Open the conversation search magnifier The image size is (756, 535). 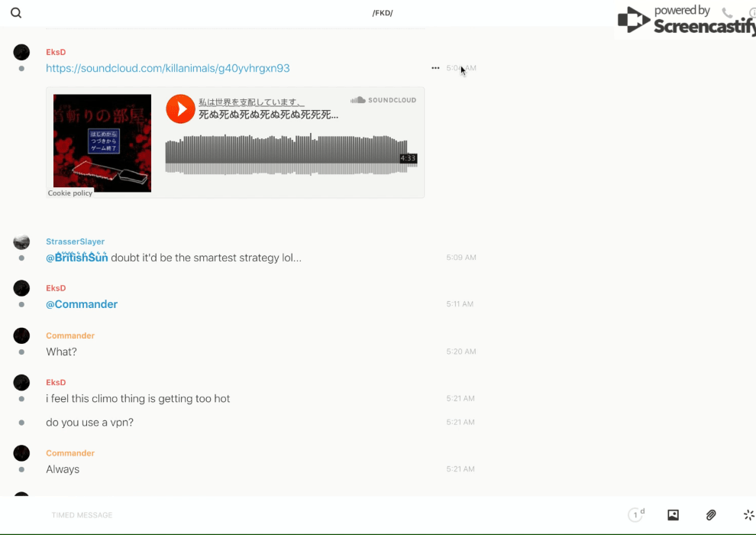point(16,13)
